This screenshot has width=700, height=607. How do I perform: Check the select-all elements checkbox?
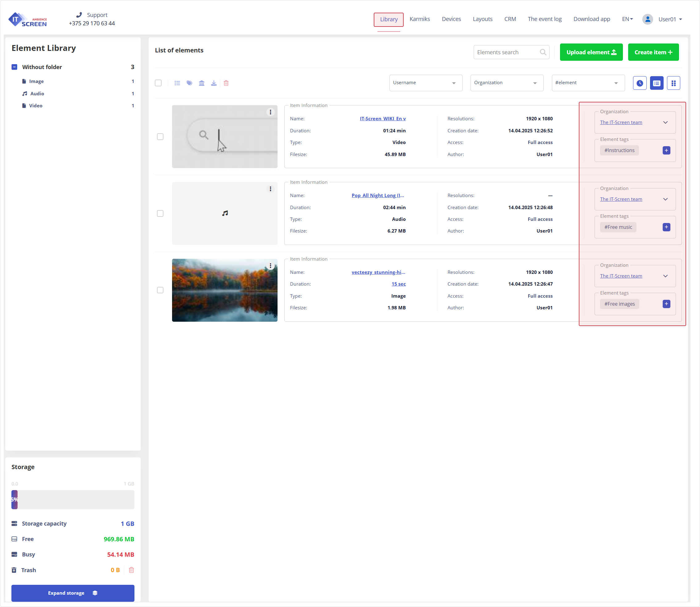tap(158, 83)
